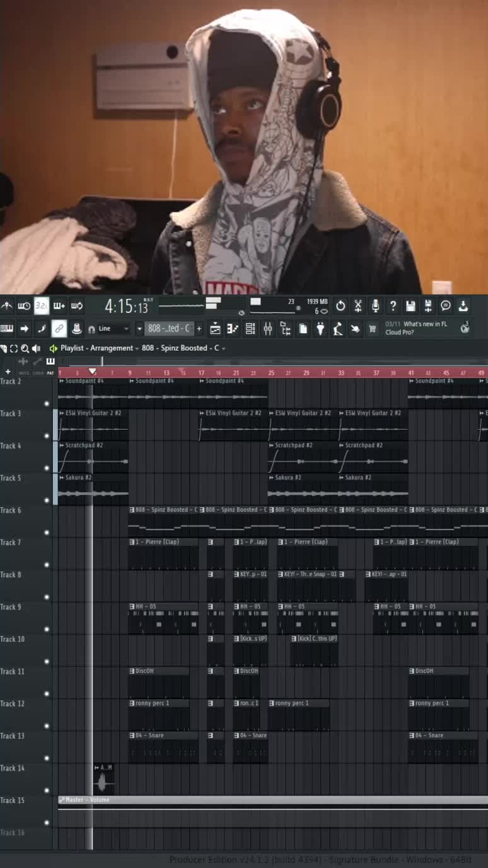The height and width of the screenshot is (868, 488).
Task: Mute Track 9 using its dot
Action: [x=47, y=630]
